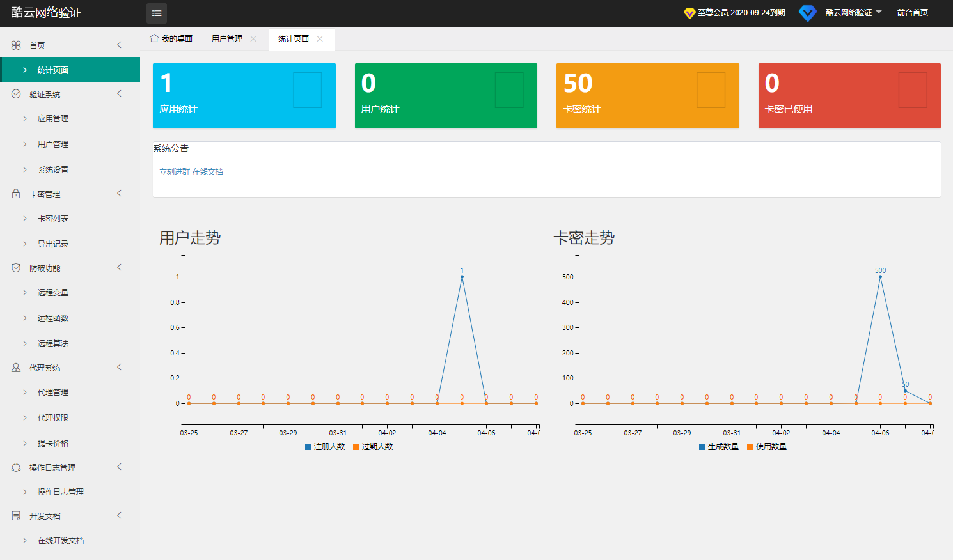The height and width of the screenshot is (560, 953).
Task: Click the 防破功能 shield sidebar icon
Action: click(16, 268)
